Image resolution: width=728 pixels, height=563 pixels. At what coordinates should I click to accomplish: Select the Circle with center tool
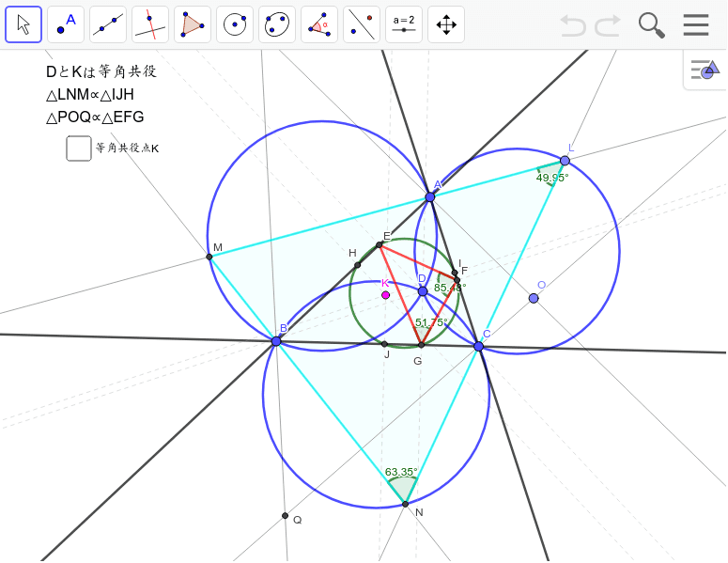pos(235,24)
